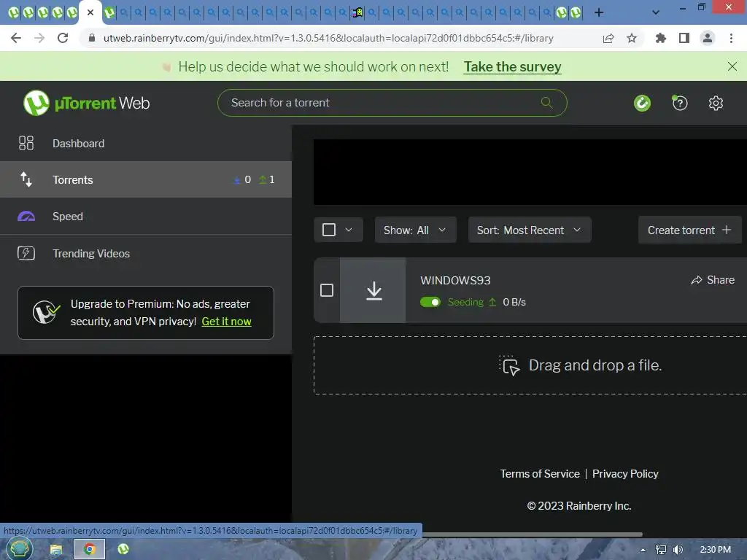Viewport: 747px width, 560px height.
Task: Click the Drag and drop a file area
Action: (530, 365)
